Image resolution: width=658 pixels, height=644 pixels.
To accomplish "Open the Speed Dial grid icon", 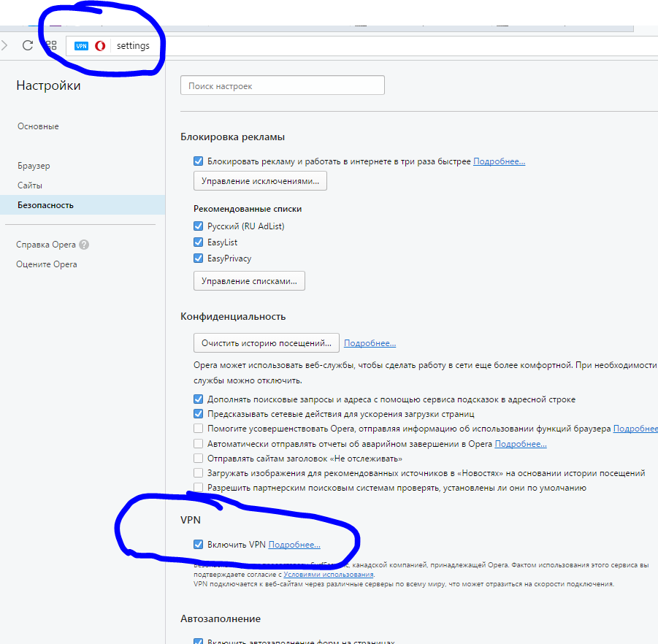I will tap(51, 45).
